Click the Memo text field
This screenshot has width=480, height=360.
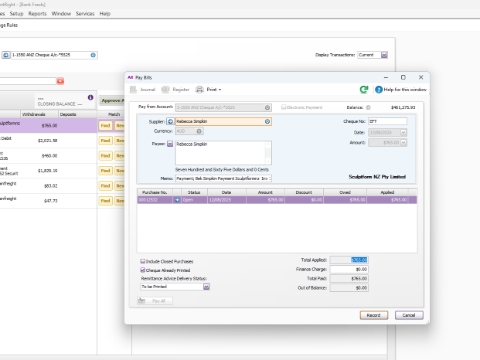point(223,179)
